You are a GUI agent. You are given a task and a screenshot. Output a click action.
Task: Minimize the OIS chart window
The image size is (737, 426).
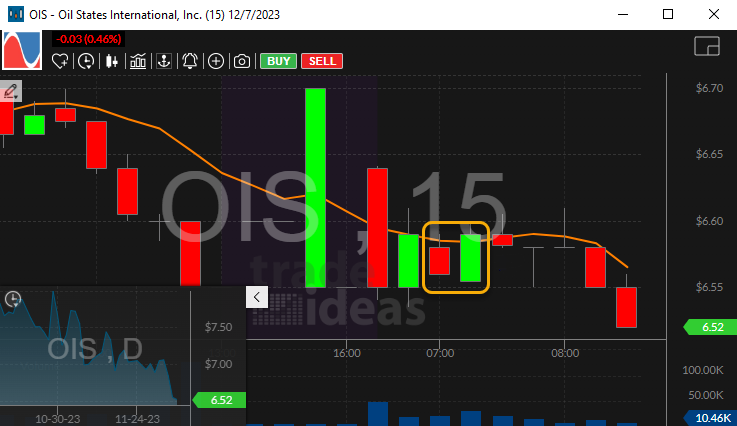point(623,14)
